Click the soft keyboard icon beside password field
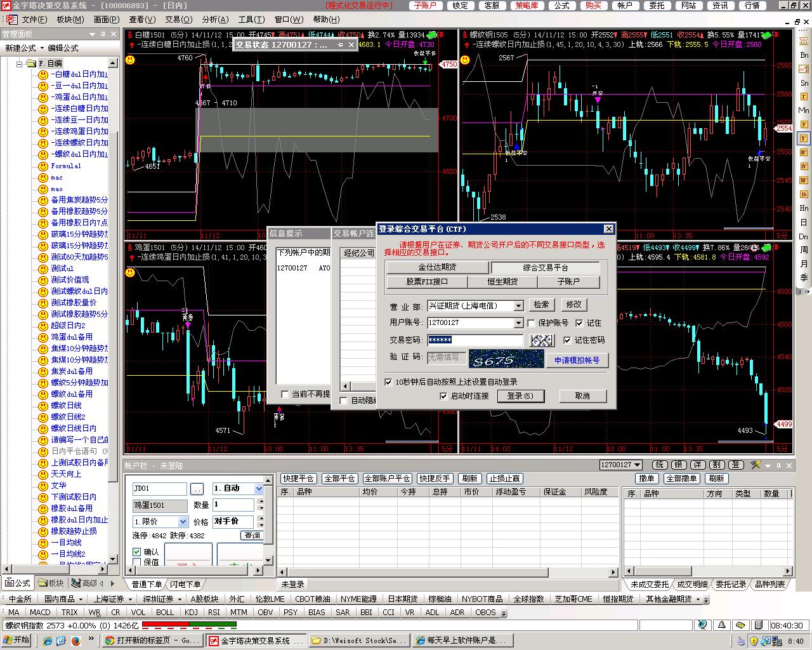This screenshot has width=812, height=650. tap(542, 340)
